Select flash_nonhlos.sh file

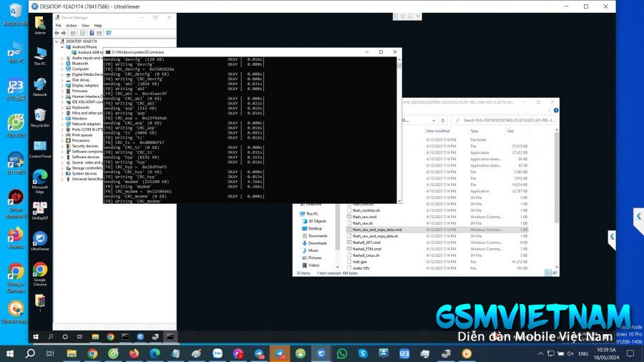(x=366, y=210)
